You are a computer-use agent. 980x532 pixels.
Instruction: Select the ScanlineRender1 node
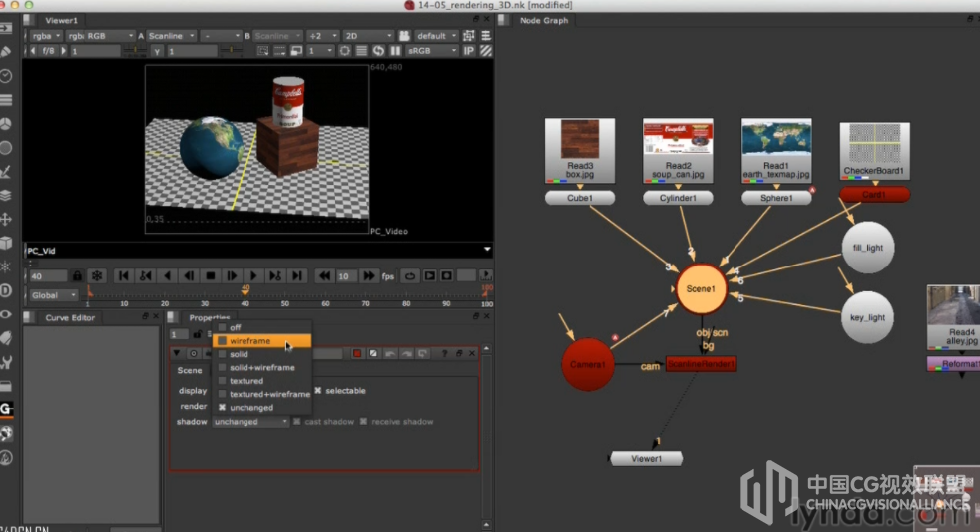coord(701,364)
